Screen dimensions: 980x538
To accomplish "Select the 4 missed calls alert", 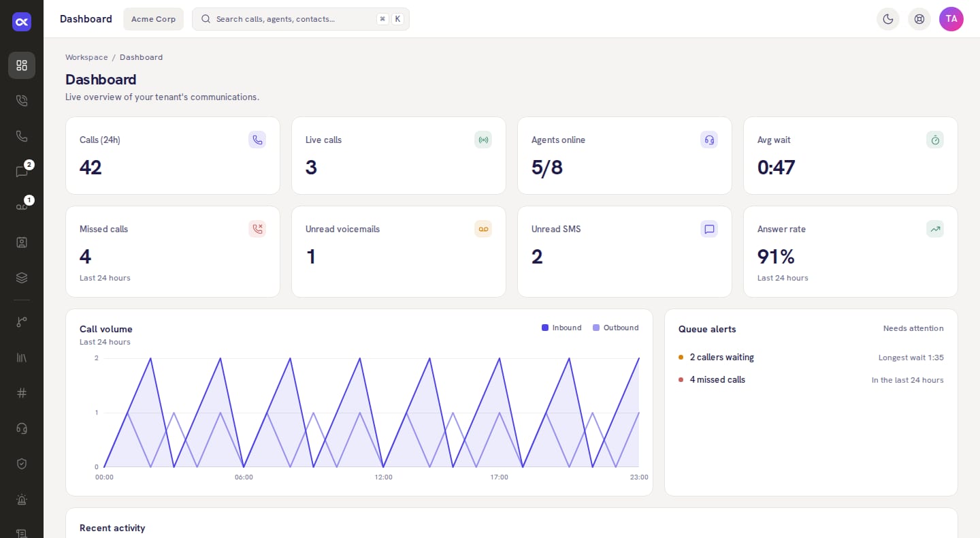I will tap(811, 380).
